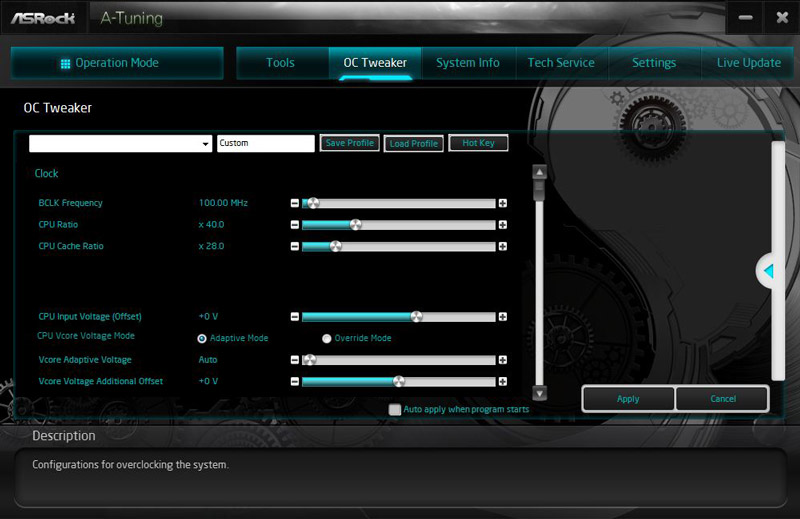Screen dimensions: 800x519
Task: Click the ASRock logo
Action: tap(43, 18)
